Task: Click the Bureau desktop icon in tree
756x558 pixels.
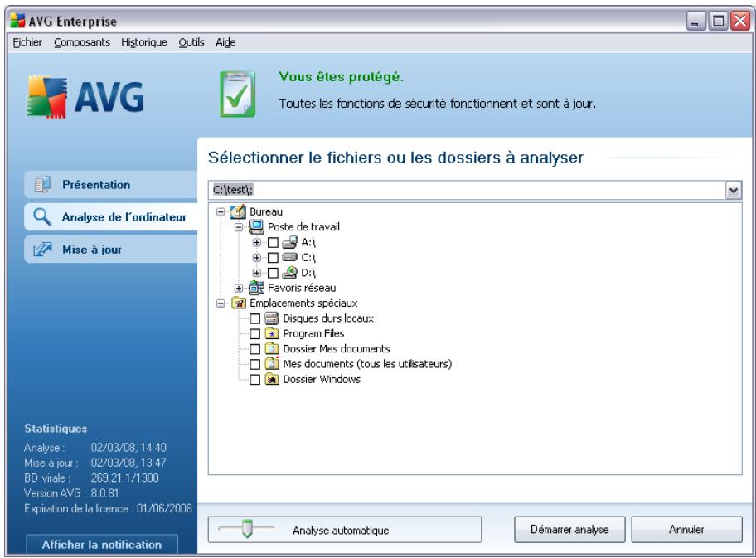Action: pos(238,211)
